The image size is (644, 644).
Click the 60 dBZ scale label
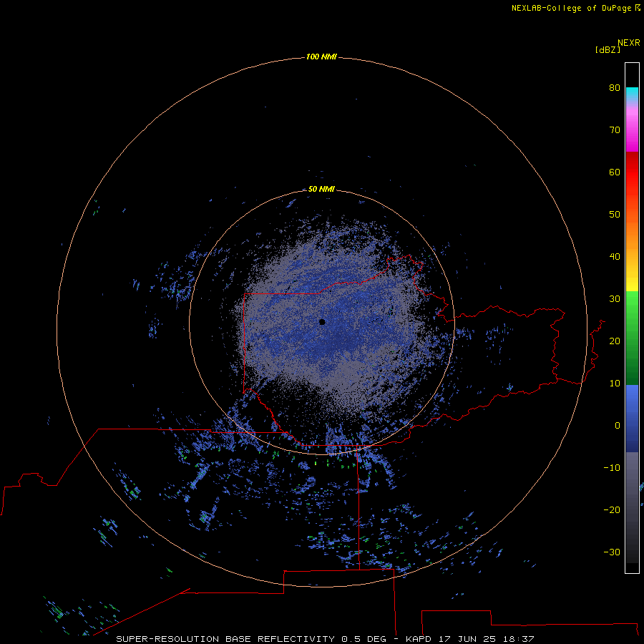(x=615, y=172)
